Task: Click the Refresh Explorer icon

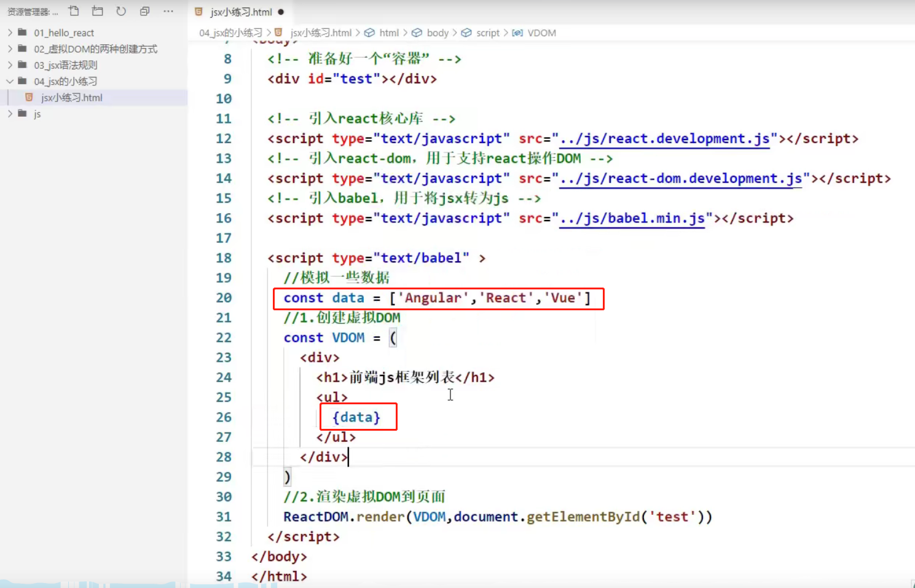Action: [121, 11]
